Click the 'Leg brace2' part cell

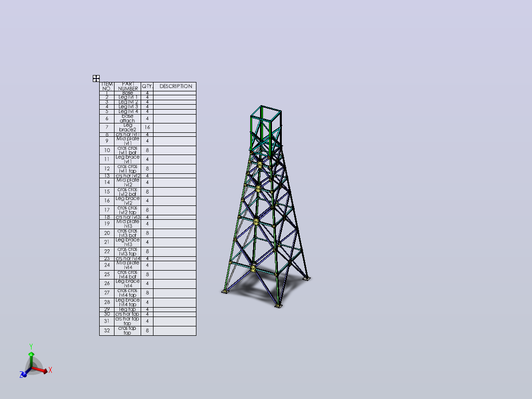pyautogui.click(x=127, y=128)
